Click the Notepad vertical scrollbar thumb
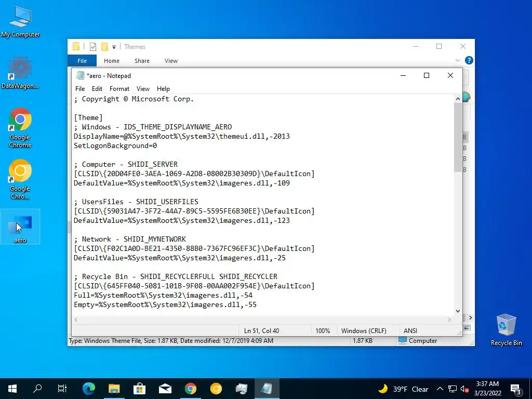 tap(458, 137)
